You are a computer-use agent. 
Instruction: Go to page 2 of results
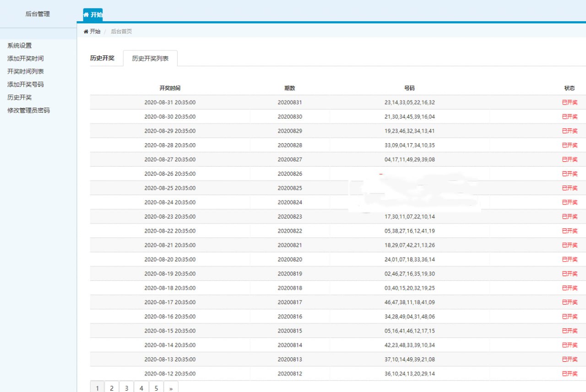(x=112, y=388)
